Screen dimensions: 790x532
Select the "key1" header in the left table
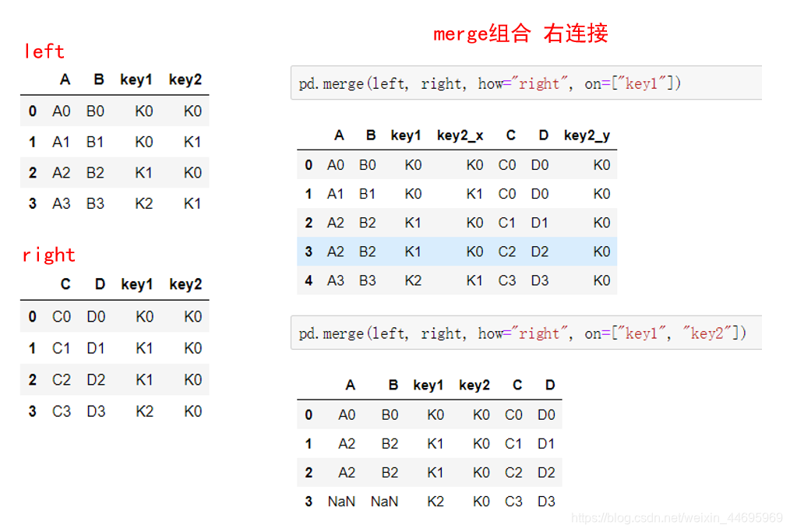point(136,79)
